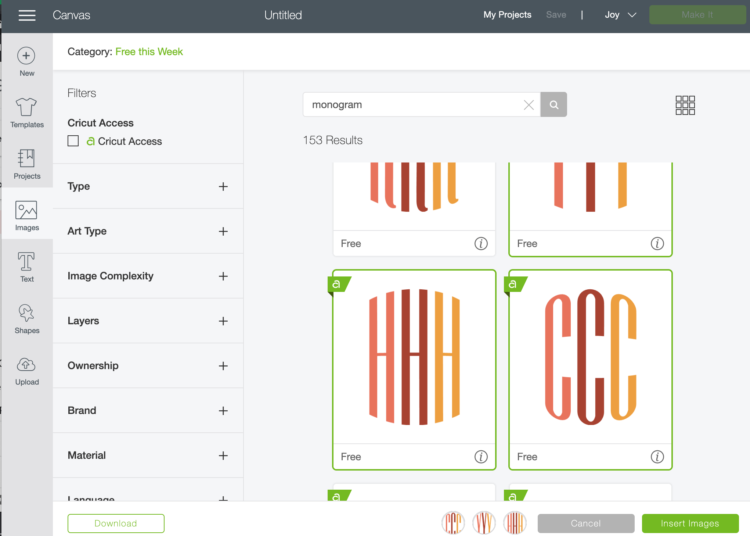
Task: Click the search magnifier button
Action: [x=554, y=104]
